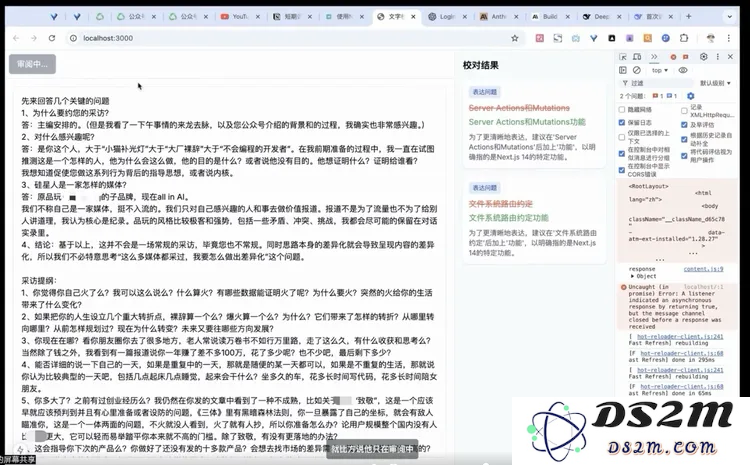
Task: Switch to the YouTube tab
Action: (x=240, y=16)
